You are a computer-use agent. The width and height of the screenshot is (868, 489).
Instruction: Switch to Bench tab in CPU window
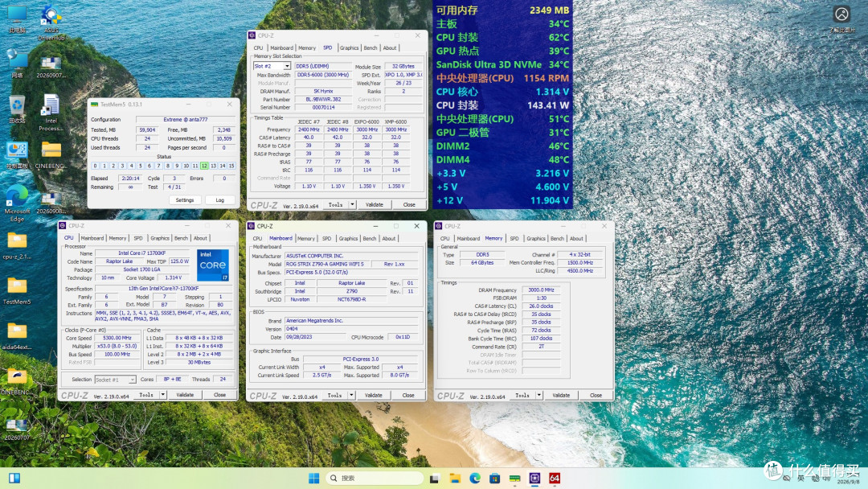(181, 238)
